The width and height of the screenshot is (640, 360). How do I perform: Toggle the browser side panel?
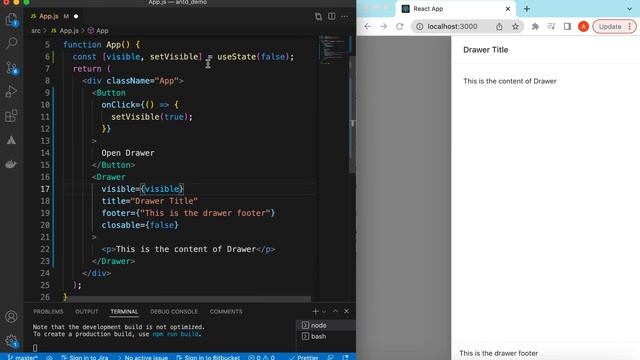point(567,27)
